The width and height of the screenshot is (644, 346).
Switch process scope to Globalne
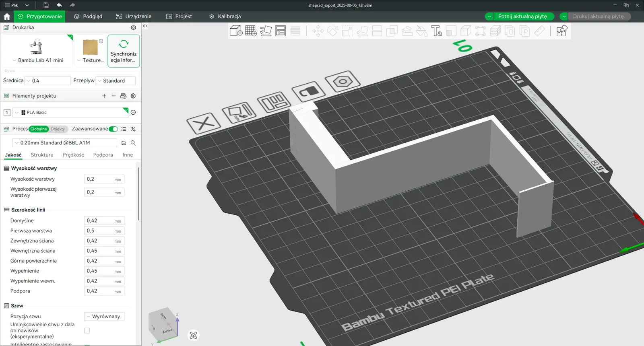tap(39, 129)
